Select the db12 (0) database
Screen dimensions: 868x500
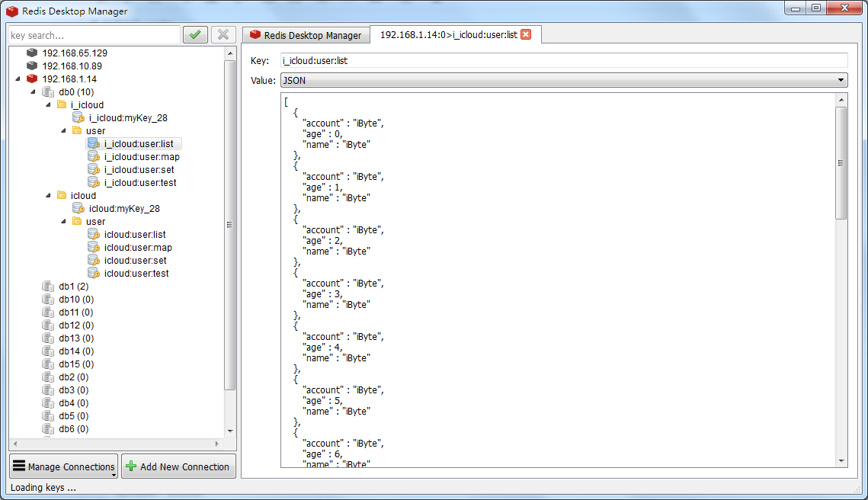click(76, 325)
